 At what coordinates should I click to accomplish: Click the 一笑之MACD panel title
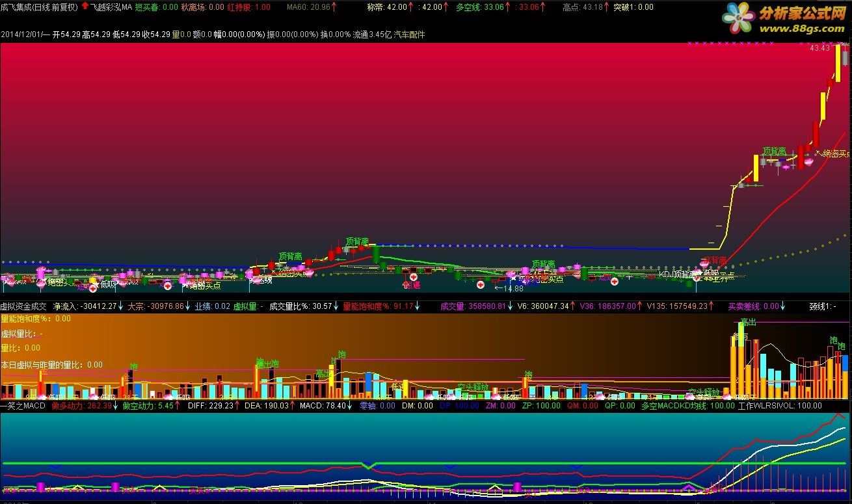(23, 406)
